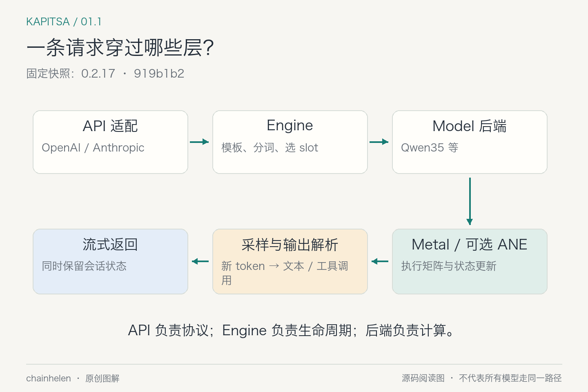Click the "采样与输出解析" box title
Screen dimensions: 588x392
point(290,245)
